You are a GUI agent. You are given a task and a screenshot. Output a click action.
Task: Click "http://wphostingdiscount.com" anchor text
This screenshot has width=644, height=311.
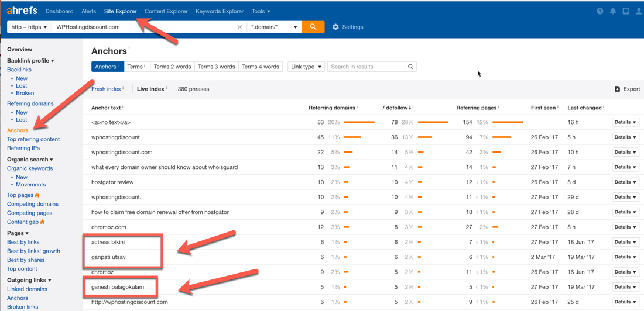130,302
